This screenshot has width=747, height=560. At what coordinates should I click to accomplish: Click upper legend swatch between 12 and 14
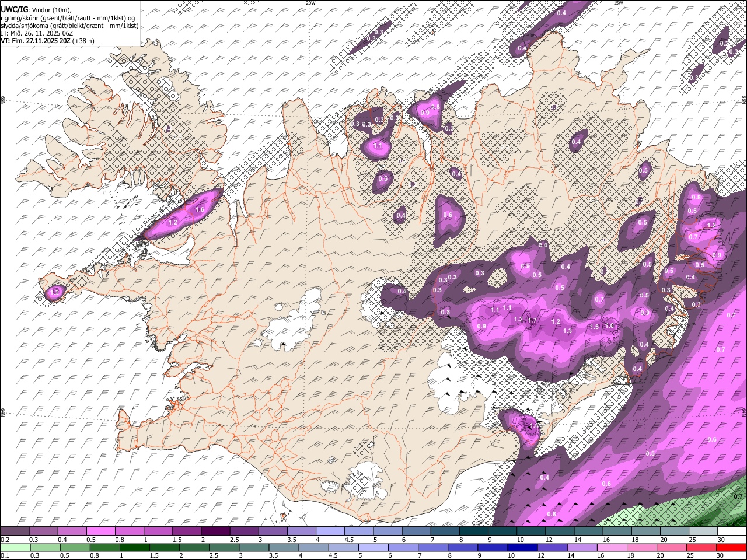pyautogui.click(x=560, y=531)
